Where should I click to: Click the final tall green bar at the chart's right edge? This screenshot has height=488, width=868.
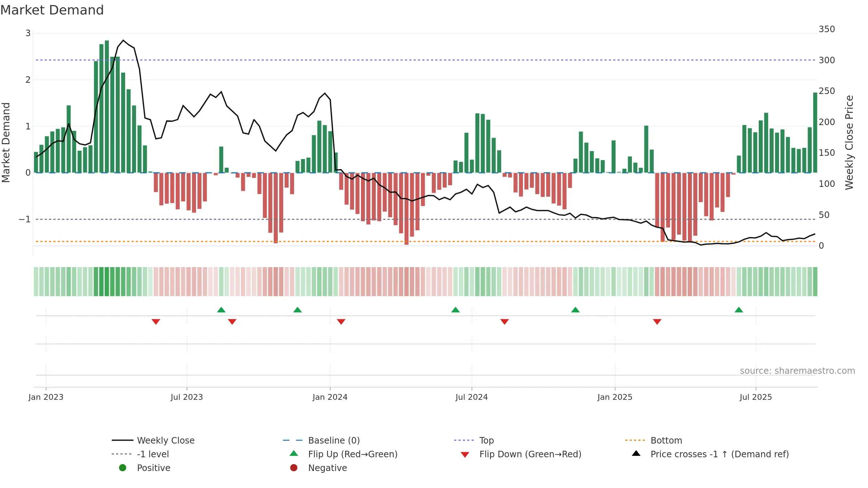pyautogui.click(x=815, y=133)
